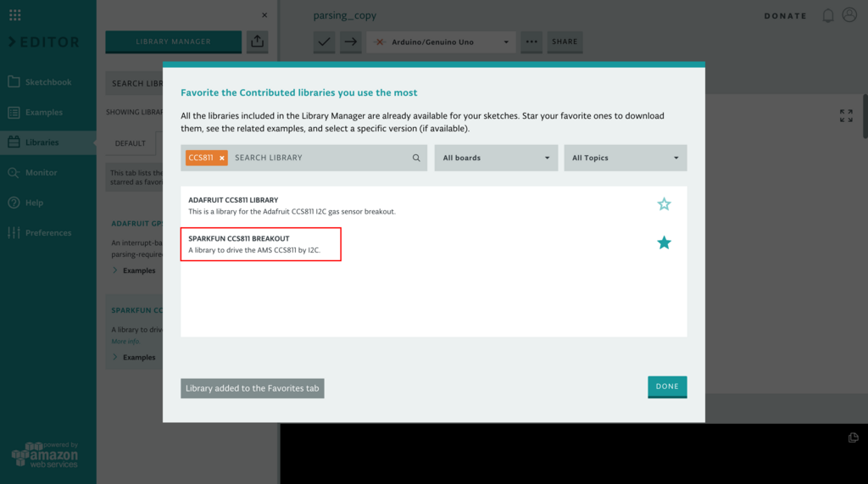
Task: Open the All boards dropdown
Action: 496,158
